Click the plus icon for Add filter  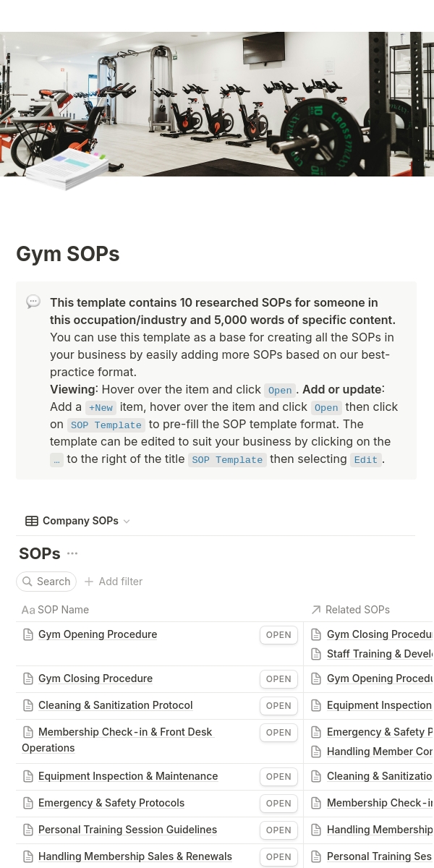tap(89, 582)
